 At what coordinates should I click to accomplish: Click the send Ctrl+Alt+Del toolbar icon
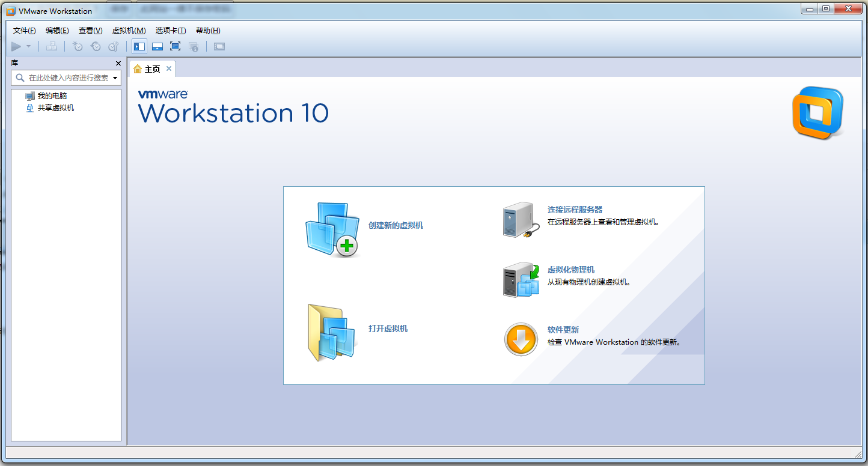click(52, 46)
